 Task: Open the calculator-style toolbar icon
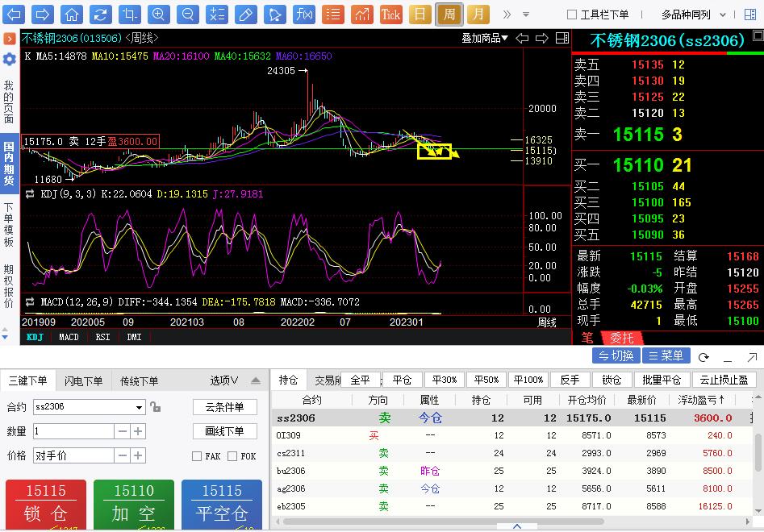(216, 15)
